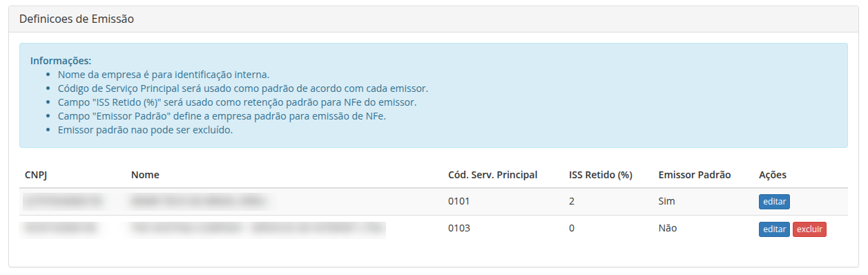Click the Definicoes de Emissão panel title

pyautogui.click(x=77, y=19)
